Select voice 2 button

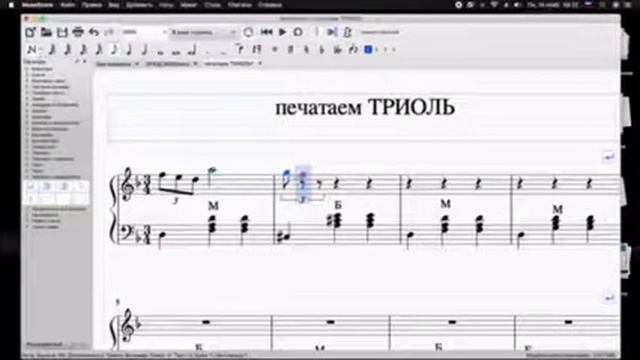pyautogui.click(x=376, y=49)
